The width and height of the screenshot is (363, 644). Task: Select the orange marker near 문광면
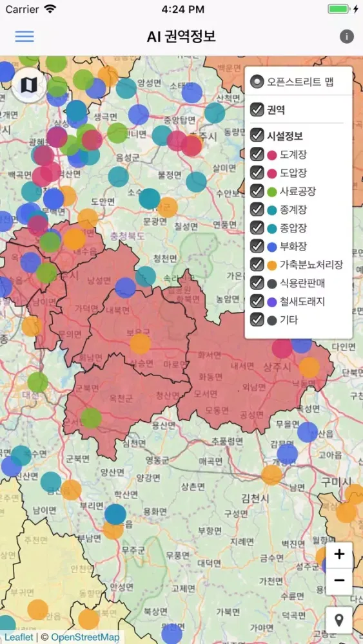tap(168, 207)
